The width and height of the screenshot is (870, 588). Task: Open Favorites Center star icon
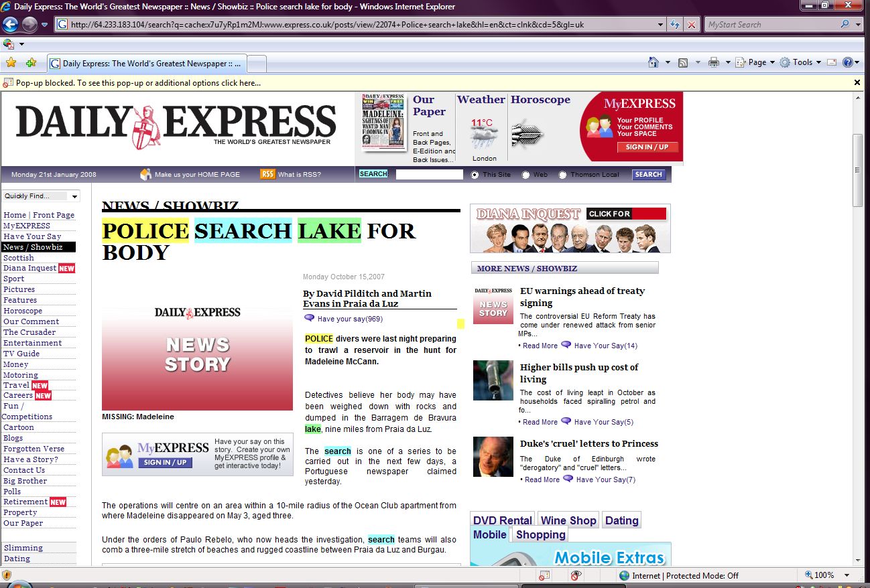pos(11,63)
